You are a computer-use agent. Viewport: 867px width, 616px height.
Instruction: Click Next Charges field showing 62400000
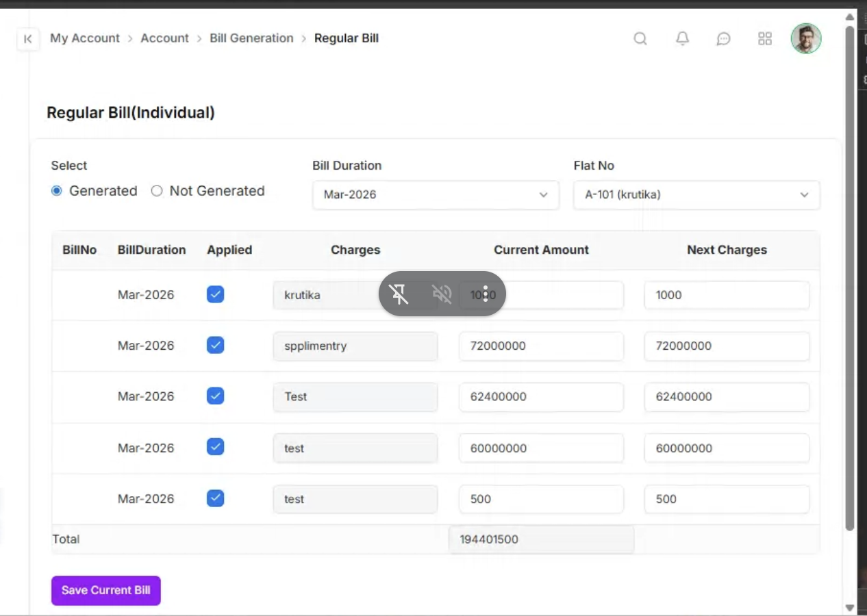[727, 396]
